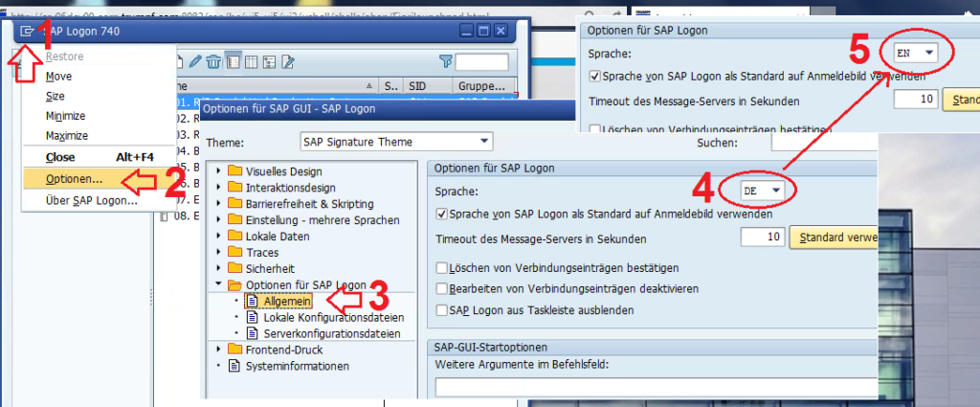Viewport: 980px width, 407px height.
Task: Expand the Interaktionsdesign tree arrow
Action: 218,188
